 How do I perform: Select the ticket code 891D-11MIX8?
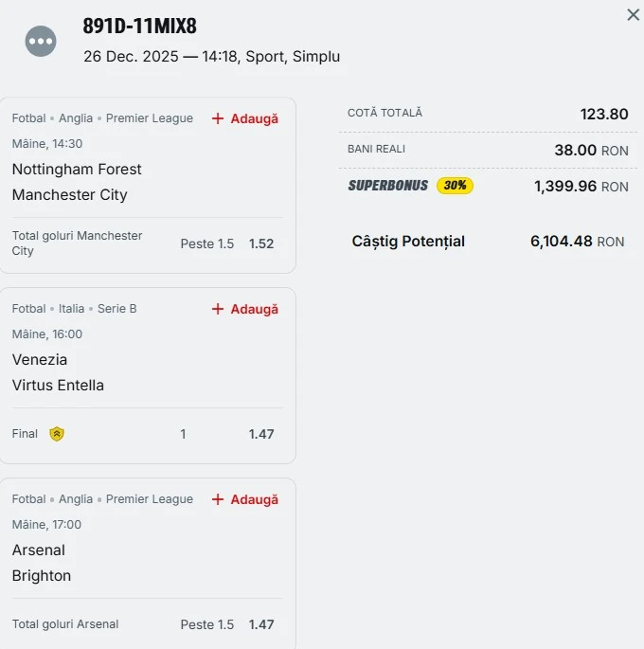[140, 27]
